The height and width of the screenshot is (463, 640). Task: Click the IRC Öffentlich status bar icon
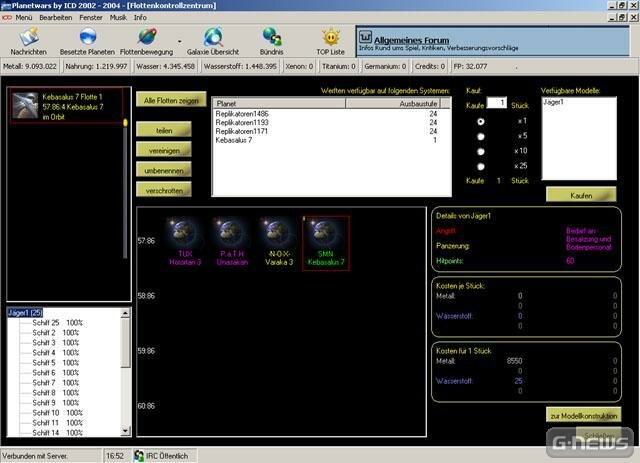click(140, 455)
